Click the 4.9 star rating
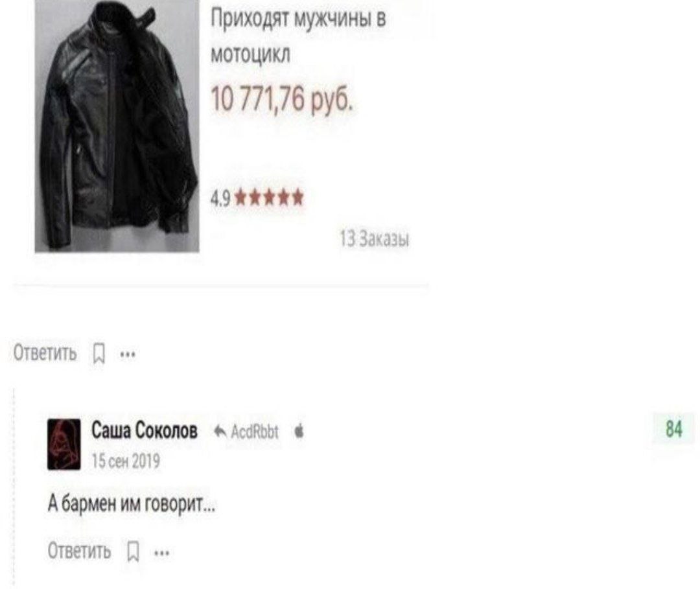The height and width of the screenshot is (589, 700). click(x=257, y=197)
